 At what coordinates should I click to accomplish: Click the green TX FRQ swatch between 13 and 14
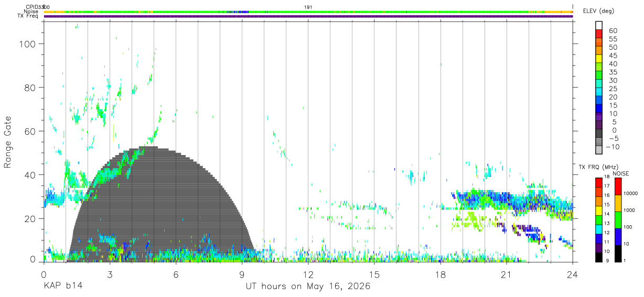click(x=599, y=219)
